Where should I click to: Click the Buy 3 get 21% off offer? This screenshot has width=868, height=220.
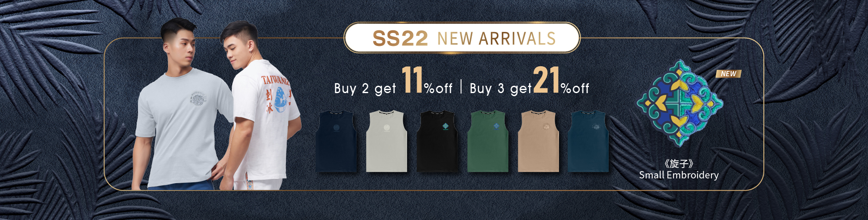(529, 81)
